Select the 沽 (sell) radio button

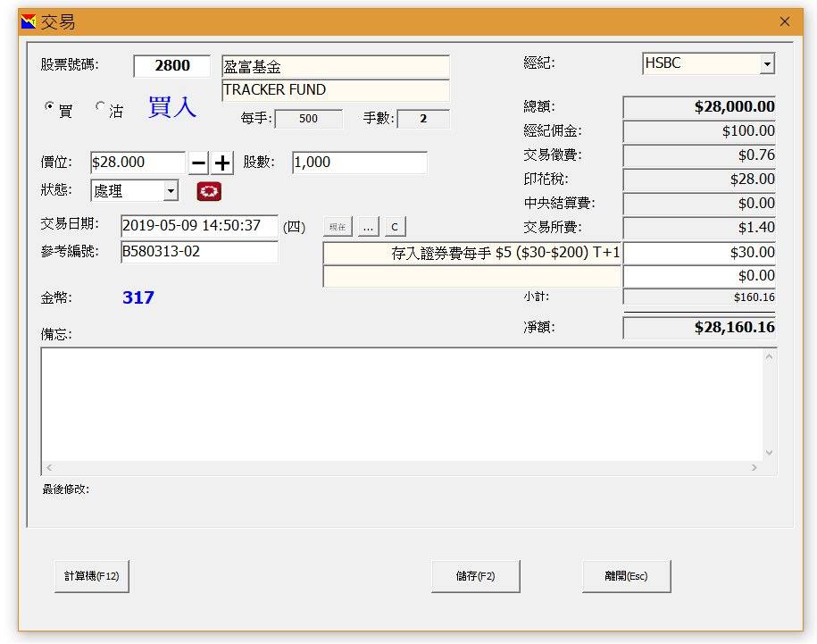100,107
